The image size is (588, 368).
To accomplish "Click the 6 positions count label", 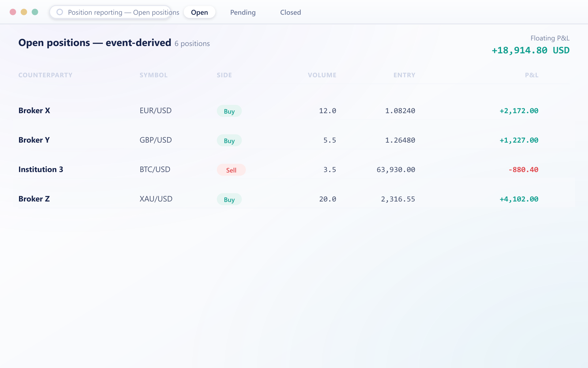I will [x=192, y=44].
